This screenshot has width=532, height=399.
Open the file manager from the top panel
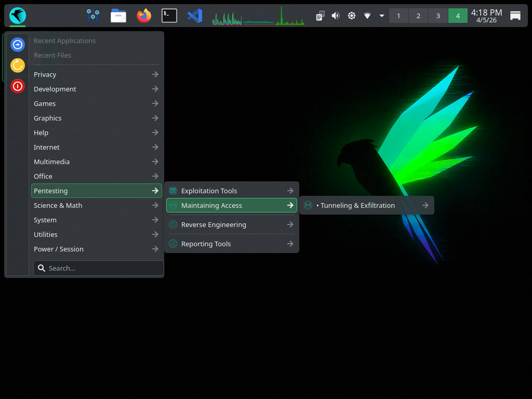pos(118,15)
